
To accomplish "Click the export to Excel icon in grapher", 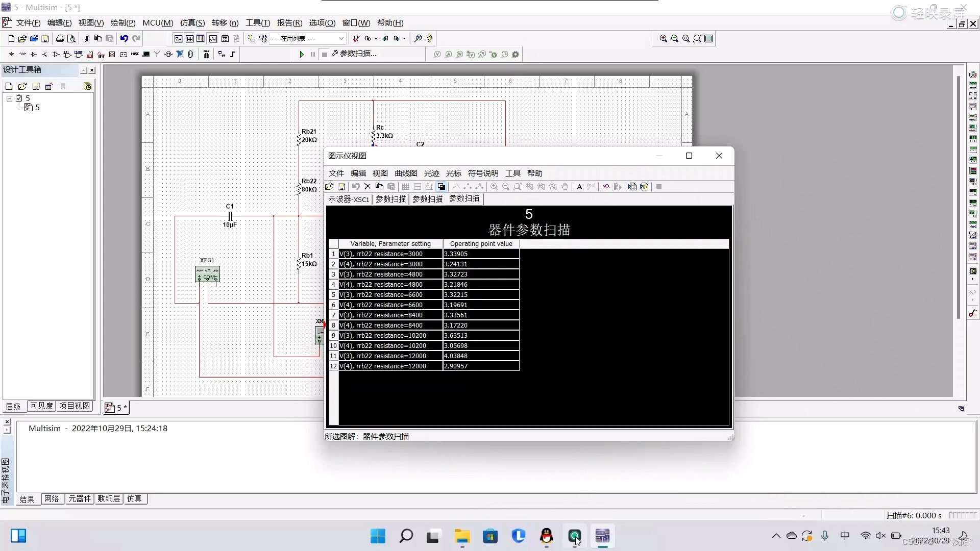I will 632,187.
